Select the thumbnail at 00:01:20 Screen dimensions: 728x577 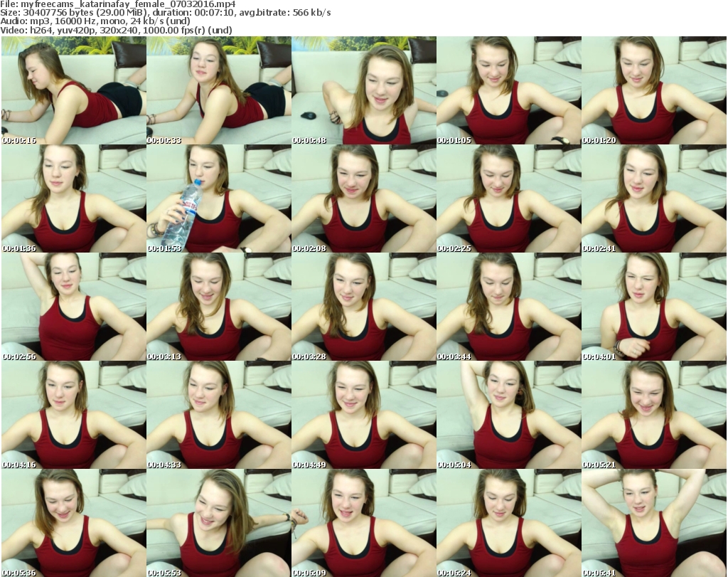point(653,90)
